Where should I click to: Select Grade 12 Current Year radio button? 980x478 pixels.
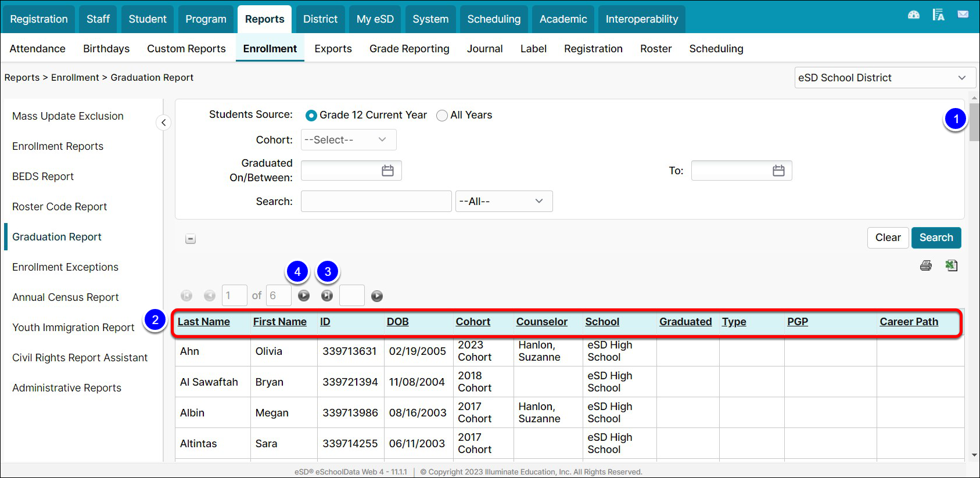311,116
